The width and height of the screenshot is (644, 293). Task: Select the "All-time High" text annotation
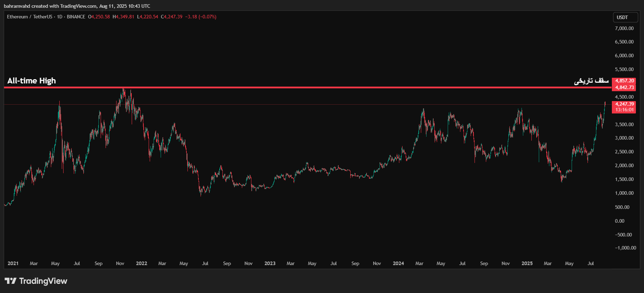pos(31,81)
